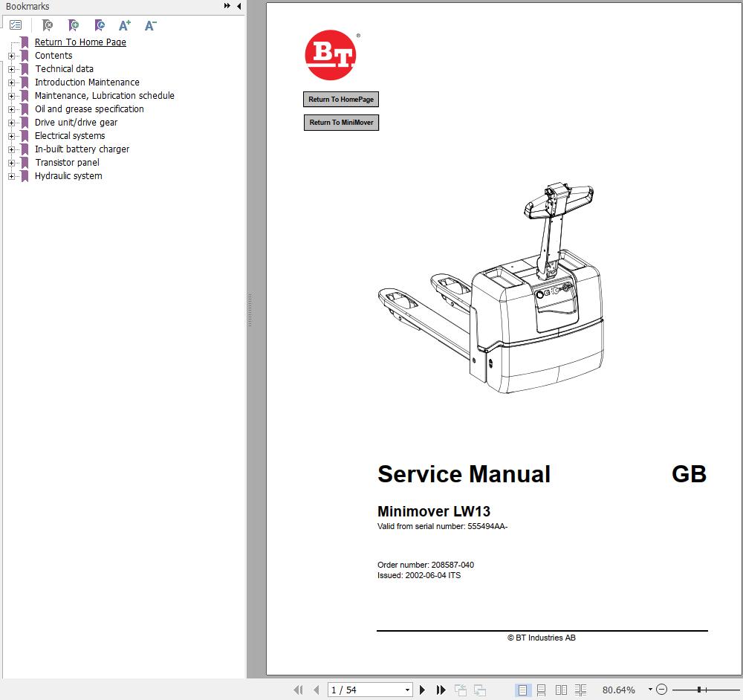Open the page number dropdown
Screen dimensions: 743x700
click(x=407, y=690)
